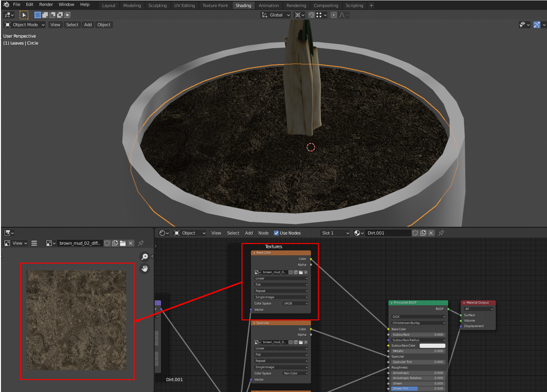This screenshot has height=392, width=547.
Task: Open the image editor View mode dropdown
Action: pos(16,244)
